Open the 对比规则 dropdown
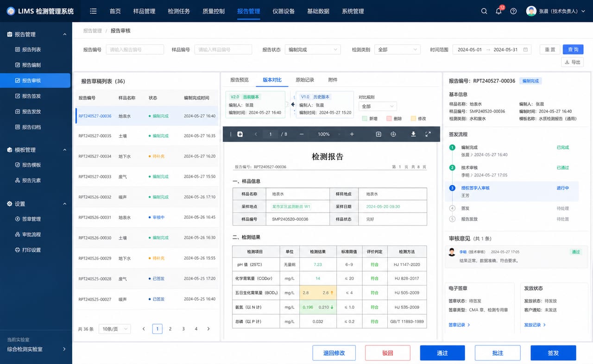The width and height of the screenshot is (593, 364). click(x=377, y=106)
